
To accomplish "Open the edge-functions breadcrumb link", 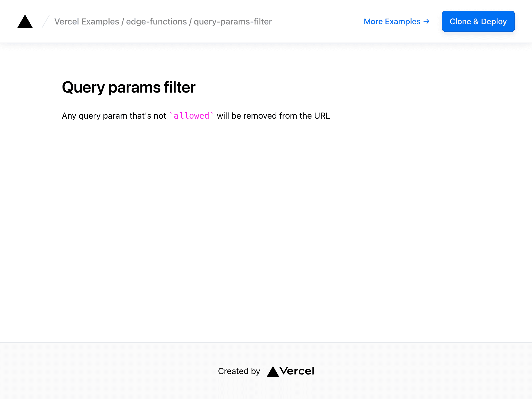I will tap(156, 22).
